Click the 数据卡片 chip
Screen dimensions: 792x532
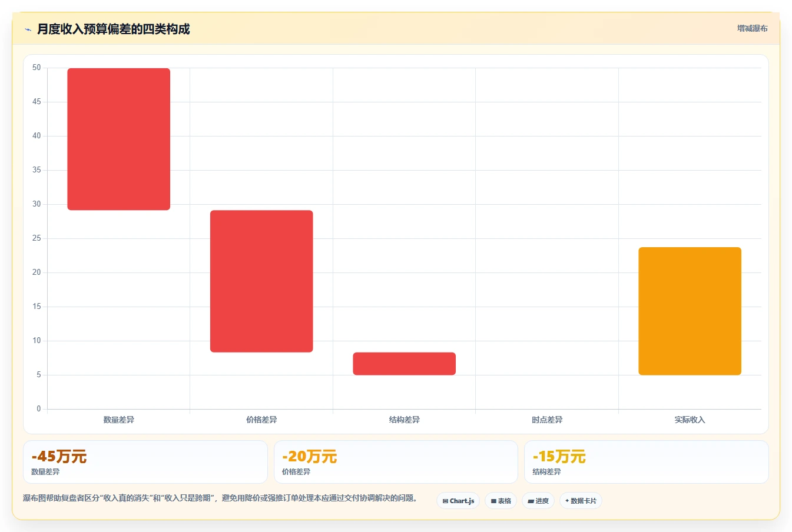pos(581,501)
